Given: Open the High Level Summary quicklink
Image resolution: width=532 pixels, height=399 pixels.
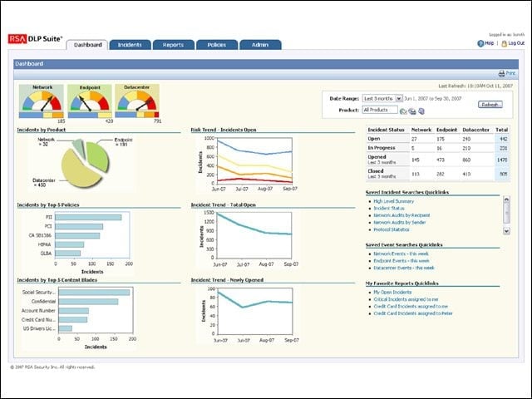Looking at the screenshot, I should pos(393,201).
